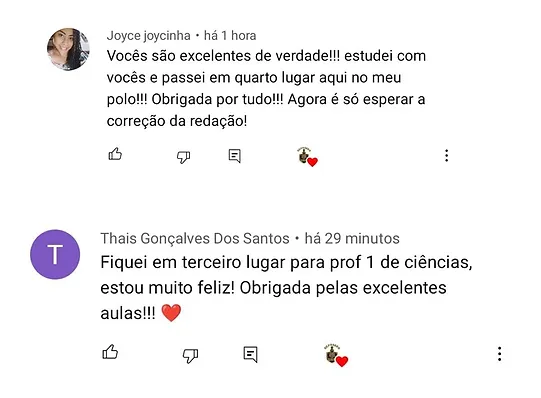
Task: Visit the Joyce joycinha username link
Action: point(148,36)
